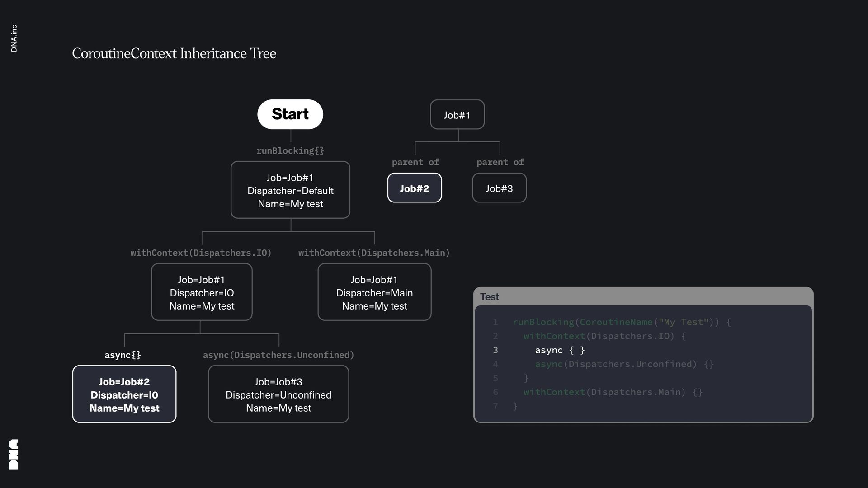Click the Dispatcher=Default context box
Screen dimensions: 868x488
click(290, 190)
